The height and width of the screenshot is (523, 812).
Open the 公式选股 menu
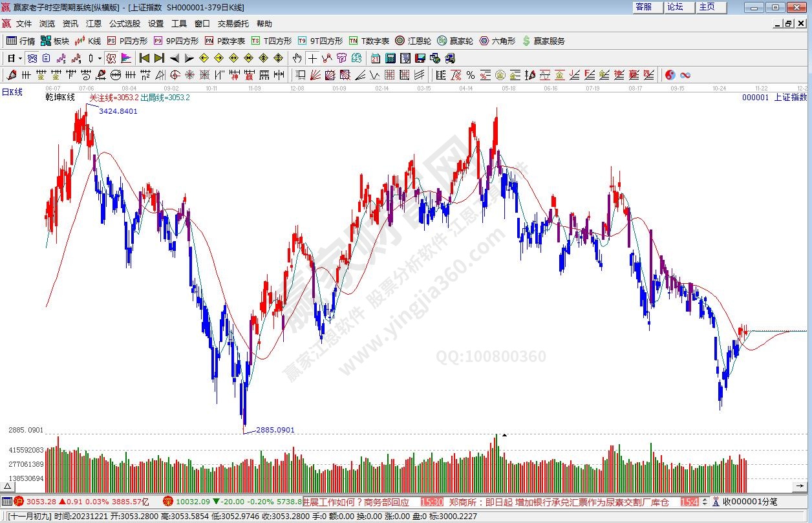click(124, 24)
